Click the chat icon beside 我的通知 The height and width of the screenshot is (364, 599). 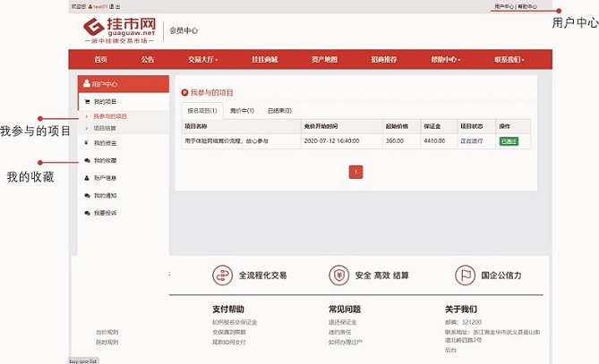(x=87, y=195)
